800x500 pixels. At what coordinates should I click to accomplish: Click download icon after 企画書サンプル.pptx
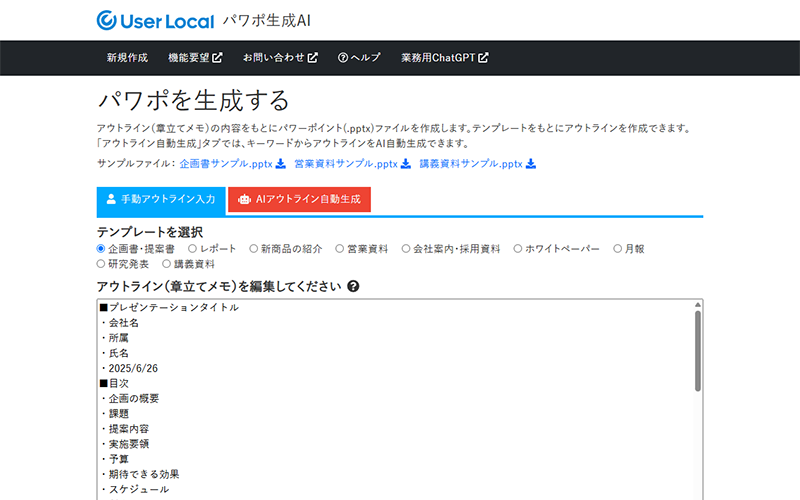[281, 164]
